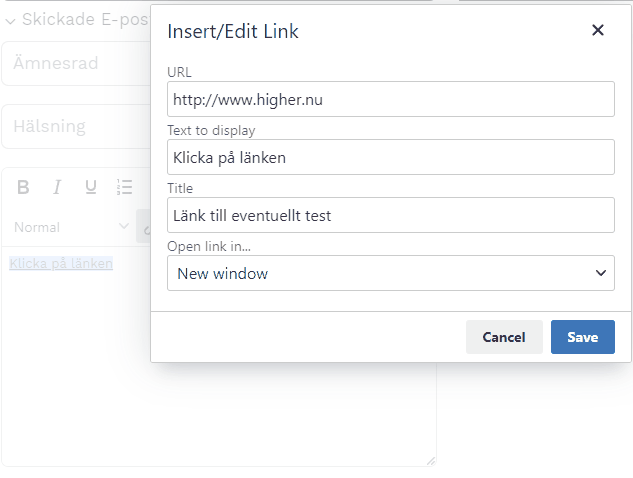Grab the editor resize handle
This screenshot has width=633, height=478.
pyautogui.click(x=431, y=461)
